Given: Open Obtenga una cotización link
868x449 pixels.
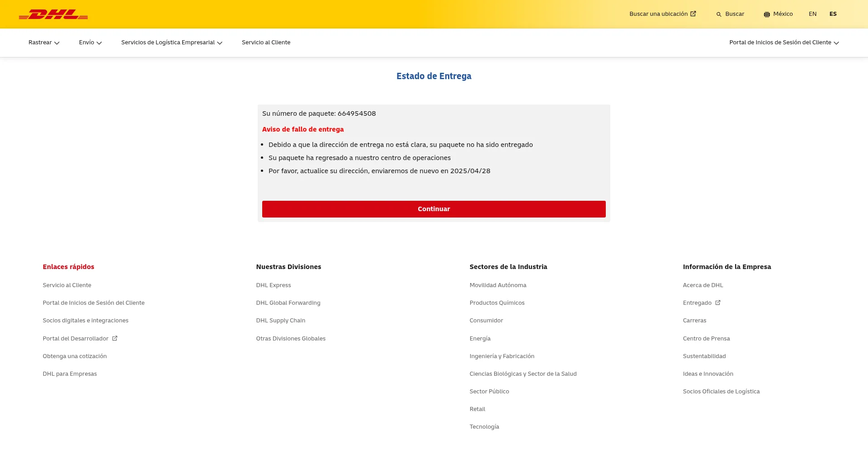Looking at the screenshot, I should point(75,356).
